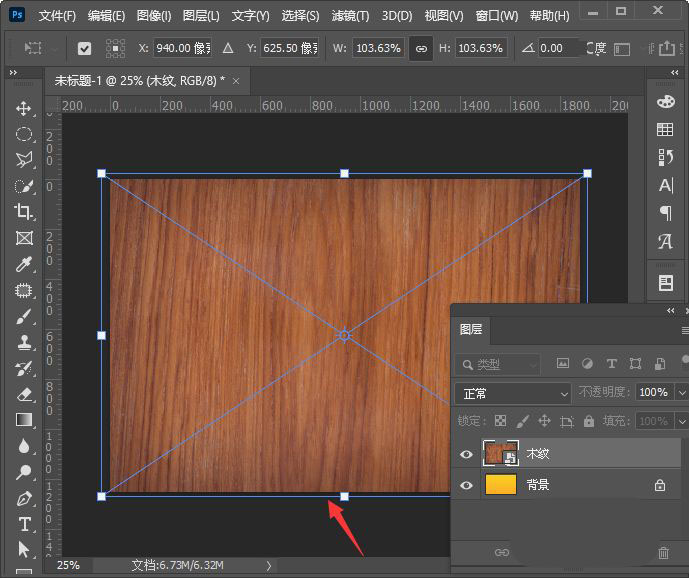689x578 pixels.
Task: Open the 图像(I) menu
Action: [x=154, y=16]
